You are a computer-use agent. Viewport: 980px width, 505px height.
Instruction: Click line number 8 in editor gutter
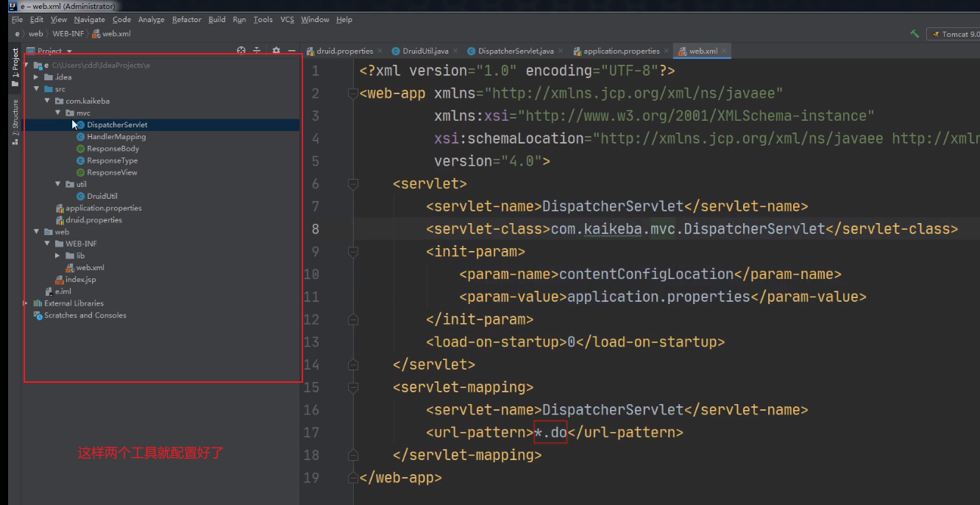pyautogui.click(x=316, y=229)
